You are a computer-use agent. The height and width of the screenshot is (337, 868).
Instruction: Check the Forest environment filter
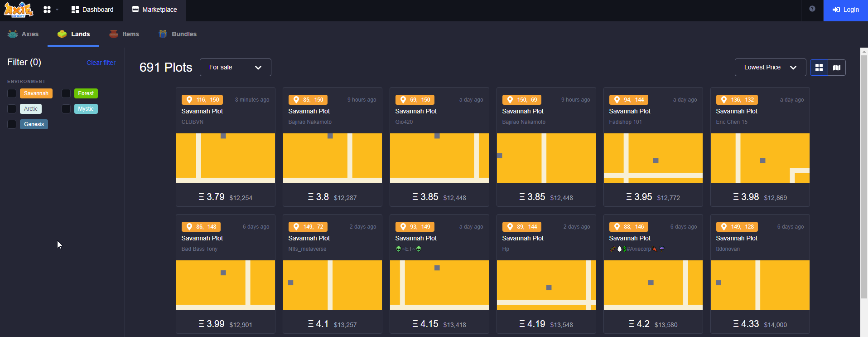pyautogui.click(x=66, y=93)
